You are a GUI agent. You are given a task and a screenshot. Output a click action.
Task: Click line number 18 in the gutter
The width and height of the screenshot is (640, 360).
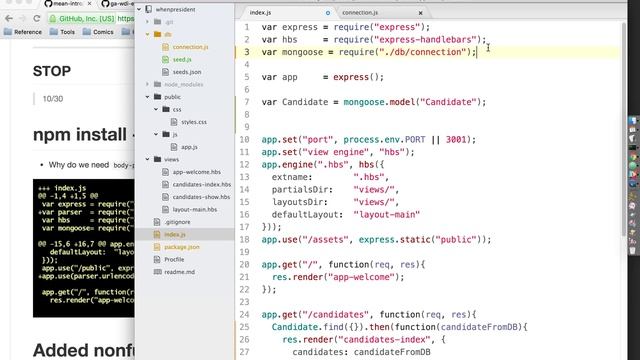pyautogui.click(x=244, y=240)
